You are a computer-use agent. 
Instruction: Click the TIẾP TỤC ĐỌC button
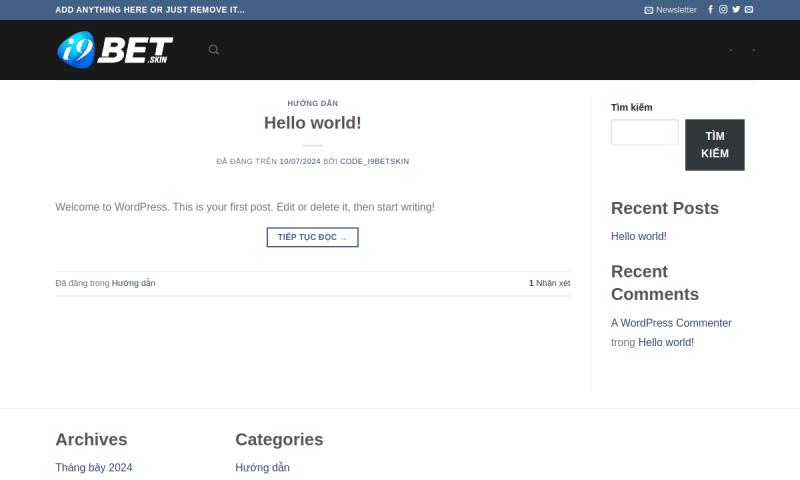[x=312, y=237]
